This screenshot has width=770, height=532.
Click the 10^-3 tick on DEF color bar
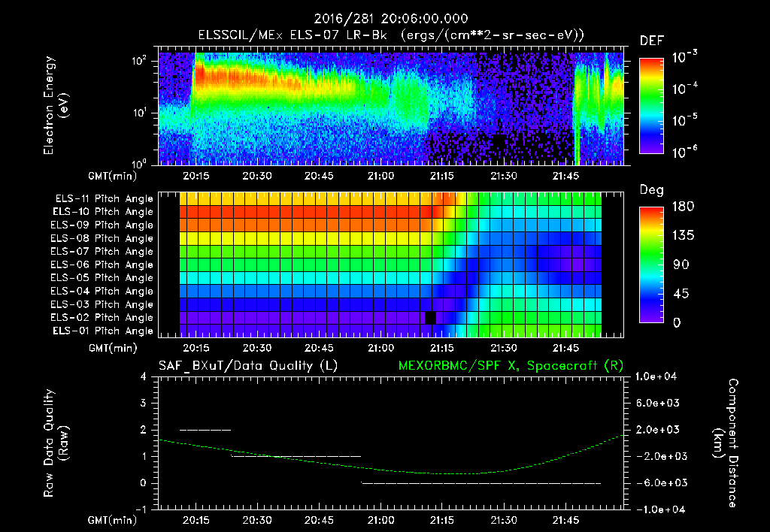click(684, 57)
